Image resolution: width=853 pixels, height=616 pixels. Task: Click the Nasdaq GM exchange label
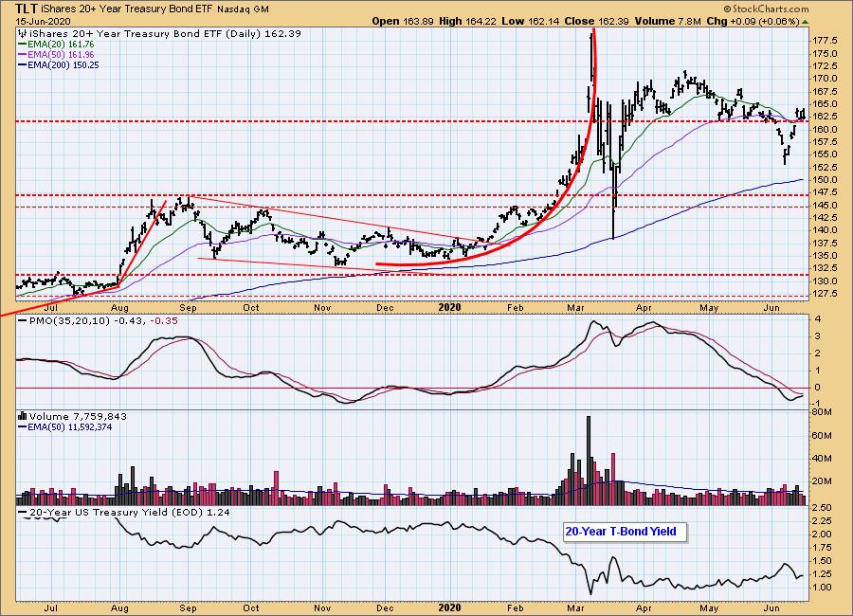[243, 9]
